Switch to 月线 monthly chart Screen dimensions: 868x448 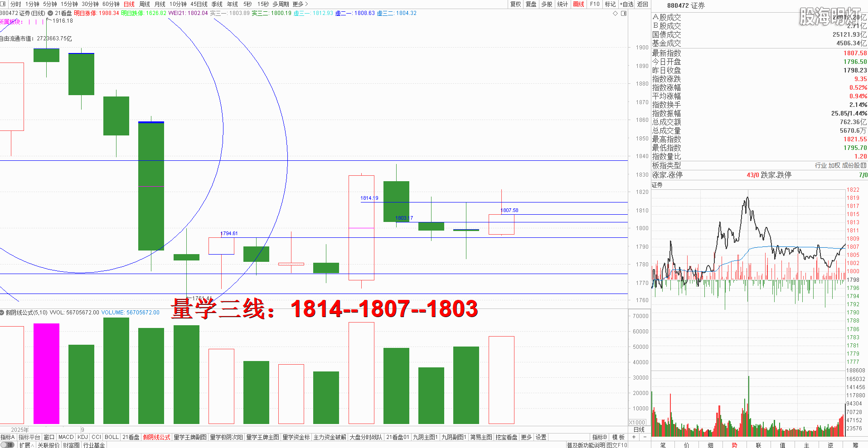[160, 4]
